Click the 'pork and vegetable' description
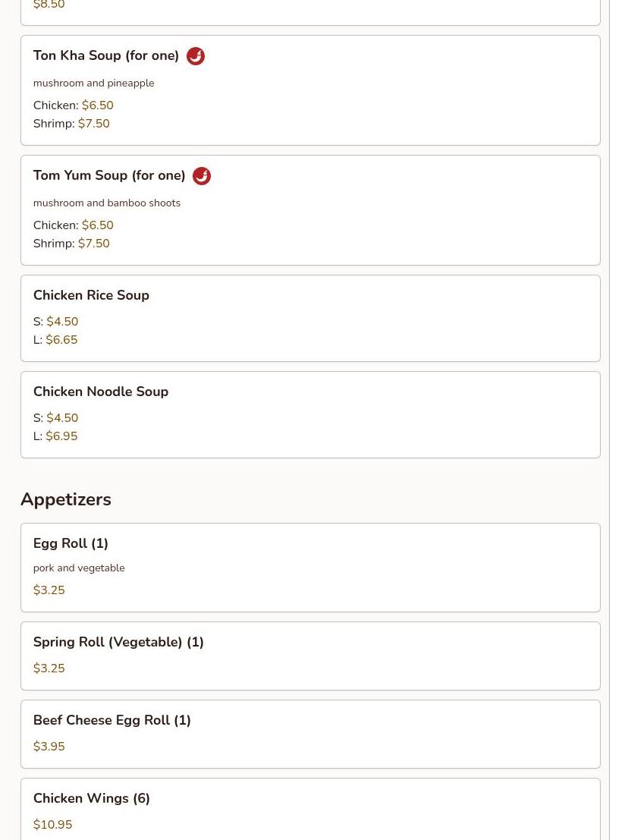This screenshot has height=840, width=625. [79, 568]
